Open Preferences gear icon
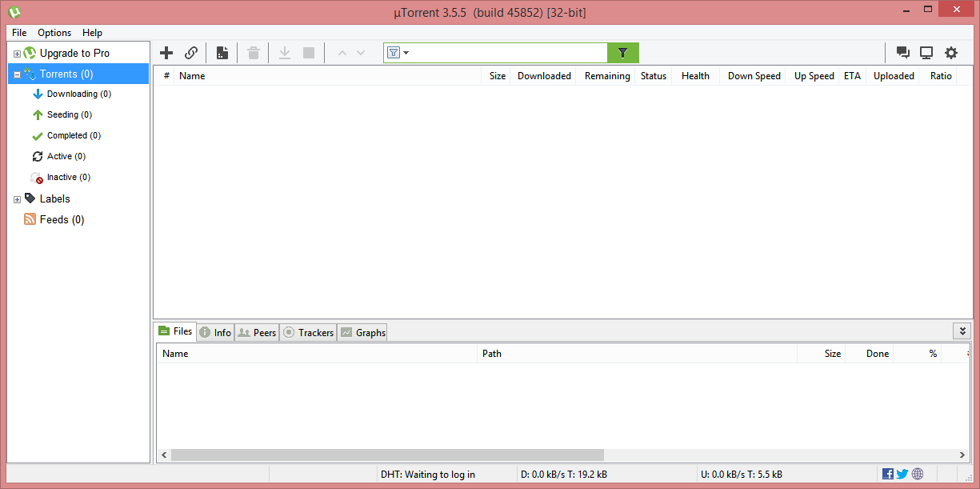 (950, 53)
